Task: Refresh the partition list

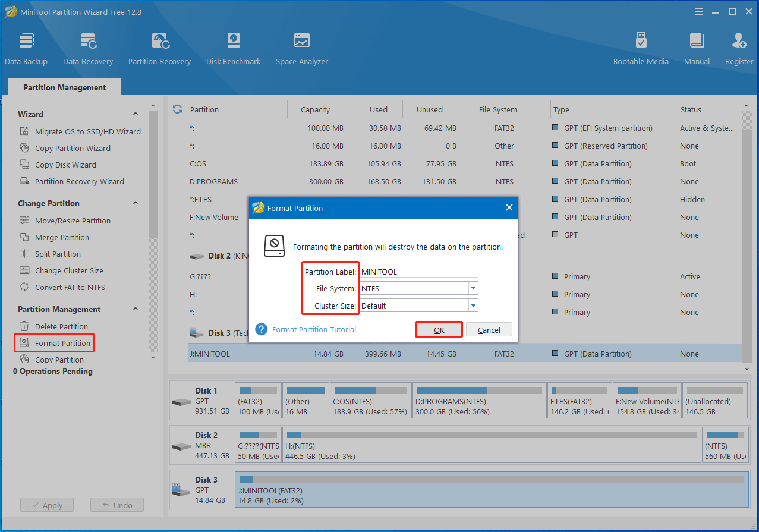Action: click(177, 109)
